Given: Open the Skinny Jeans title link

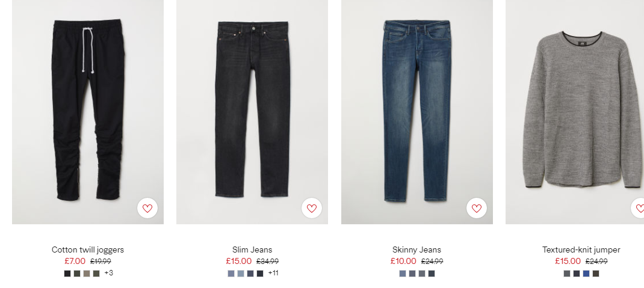Looking at the screenshot, I should 416,250.
